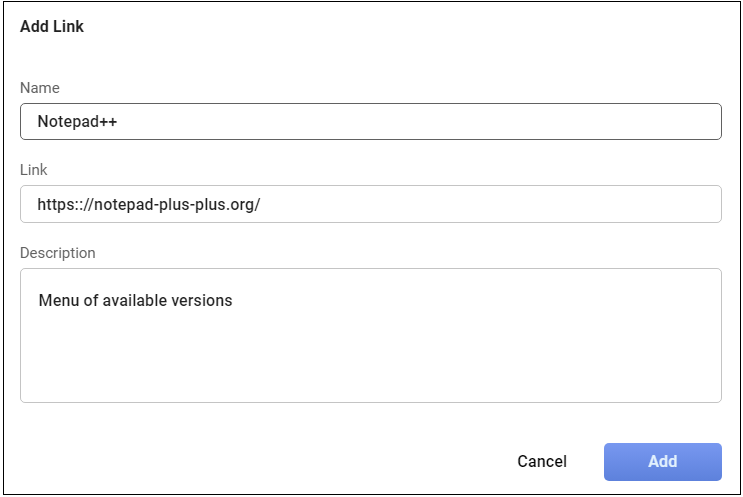Place cursor before "https" in Link field
The image size is (743, 497).
(x=38, y=204)
